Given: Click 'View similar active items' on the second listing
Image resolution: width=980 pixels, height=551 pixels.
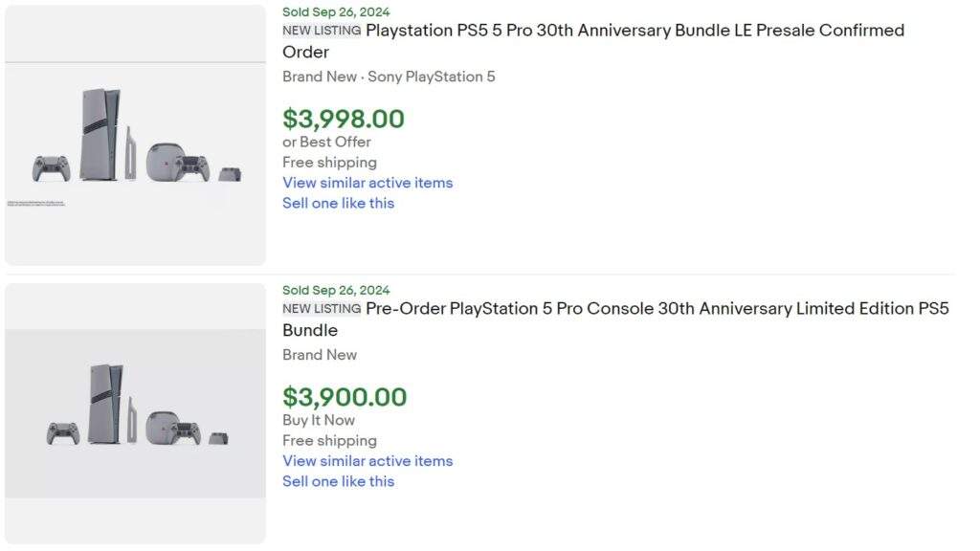Looking at the screenshot, I should 367,461.
